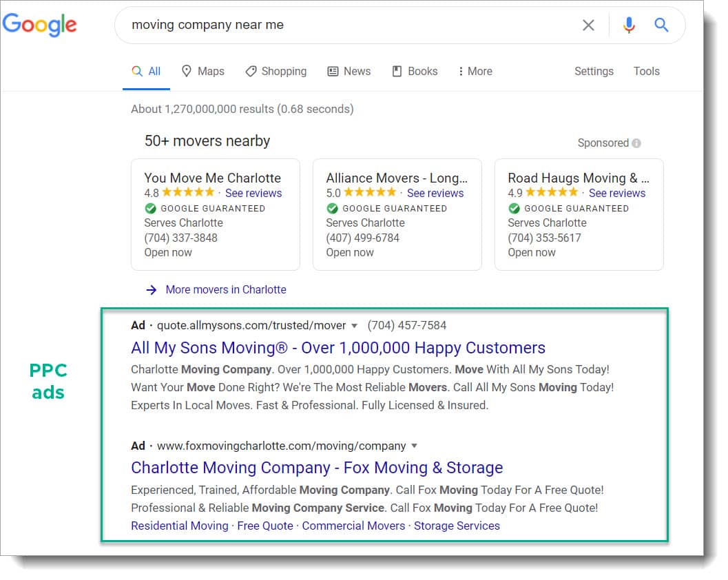The height and width of the screenshot is (580, 728).
Task: Click phone number (704) 337-3848
Action: click(x=180, y=238)
